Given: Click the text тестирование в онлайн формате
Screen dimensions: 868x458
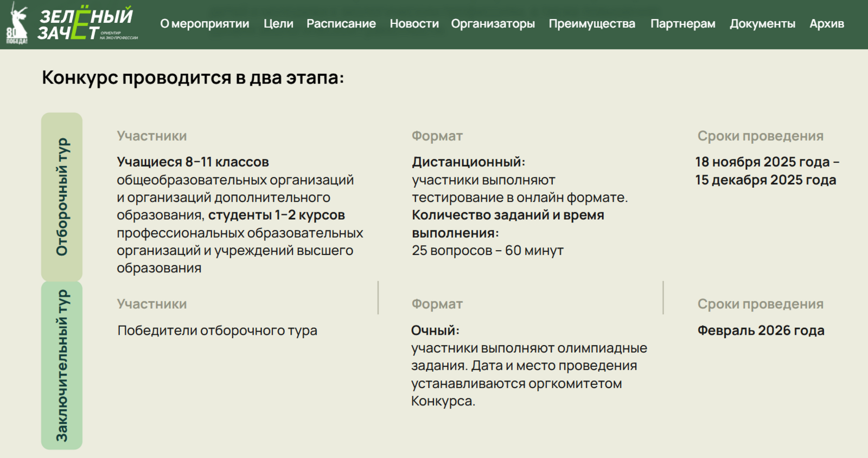Looking at the screenshot, I should 520,198.
